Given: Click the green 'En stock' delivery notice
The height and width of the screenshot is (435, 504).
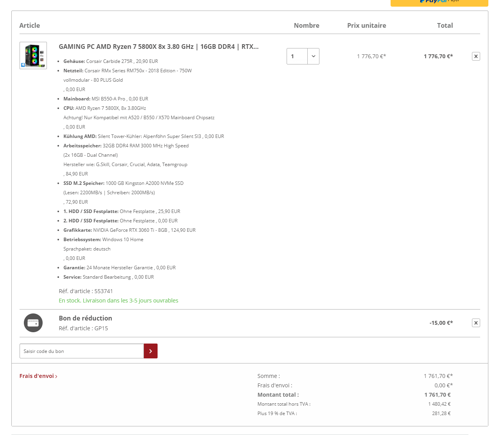Looking at the screenshot, I should pos(118,301).
